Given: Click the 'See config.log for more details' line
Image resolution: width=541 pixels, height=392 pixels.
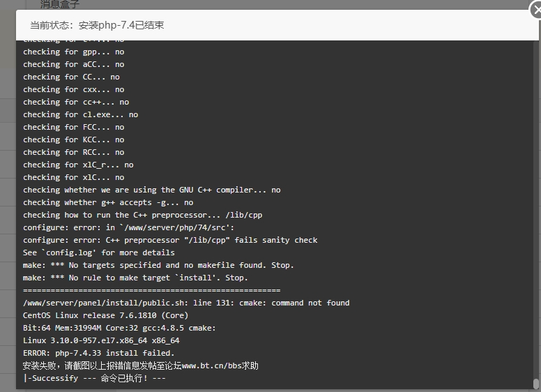Looking at the screenshot, I should pos(99,252).
